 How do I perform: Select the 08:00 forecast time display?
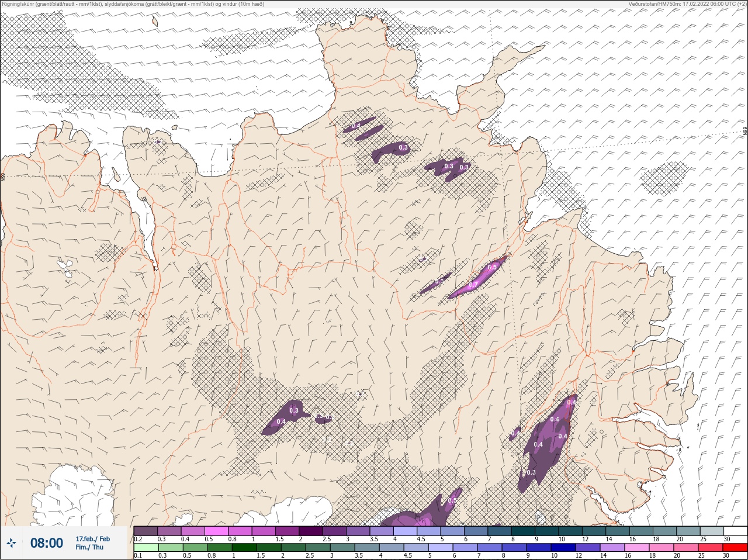pyautogui.click(x=47, y=543)
